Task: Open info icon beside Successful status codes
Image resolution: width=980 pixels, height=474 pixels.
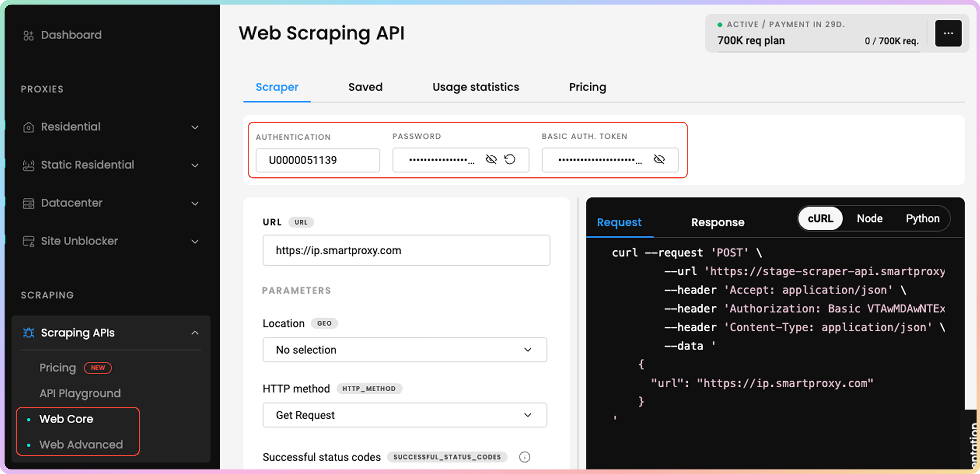Action: [525, 457]
